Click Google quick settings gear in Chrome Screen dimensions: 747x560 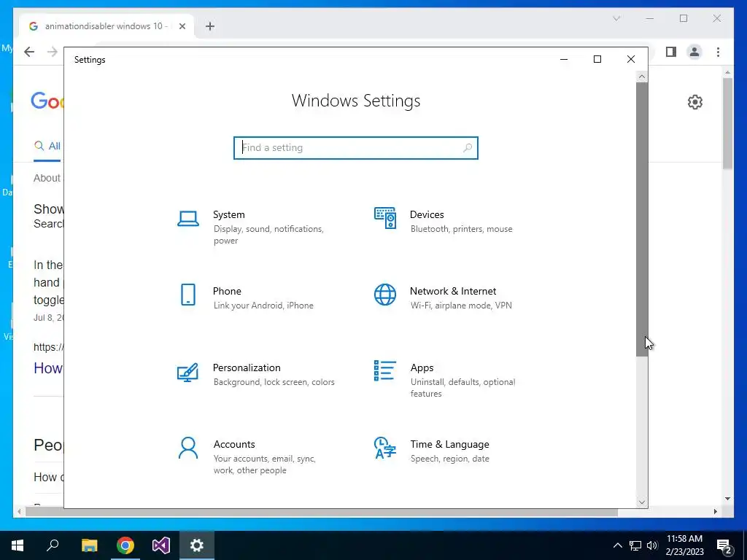(x=695, y=102)
